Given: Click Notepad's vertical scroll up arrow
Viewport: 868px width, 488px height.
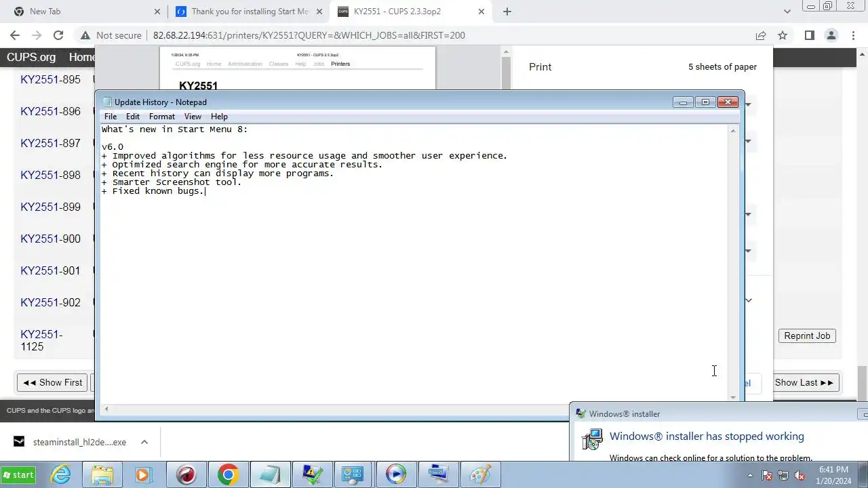Looking at the screenshot, I should click(x=733, y=131).
